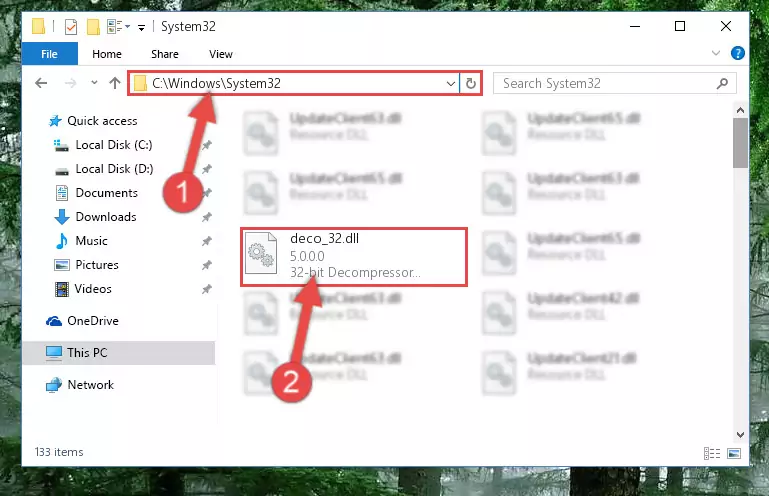The height and width of the screenshot is (496, 769).
Task: Open the View ribbon tab
Action: coord(221,54)
